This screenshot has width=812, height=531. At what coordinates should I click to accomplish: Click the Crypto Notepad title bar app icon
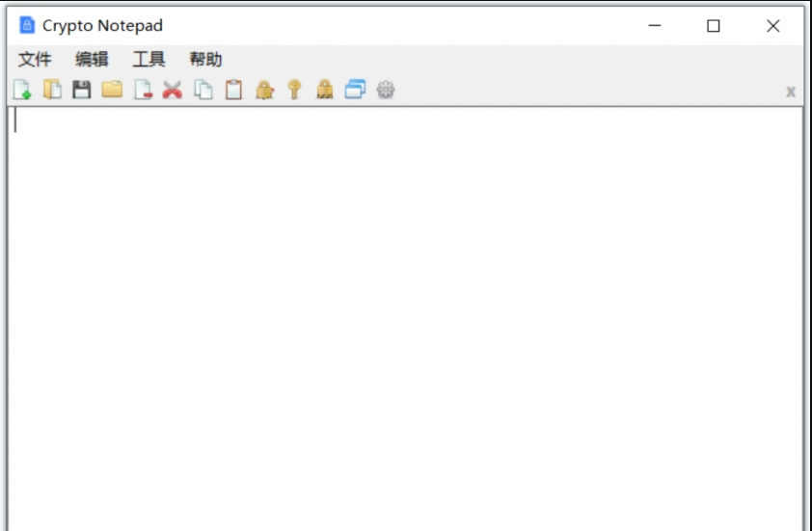click(x=27, y=25)
